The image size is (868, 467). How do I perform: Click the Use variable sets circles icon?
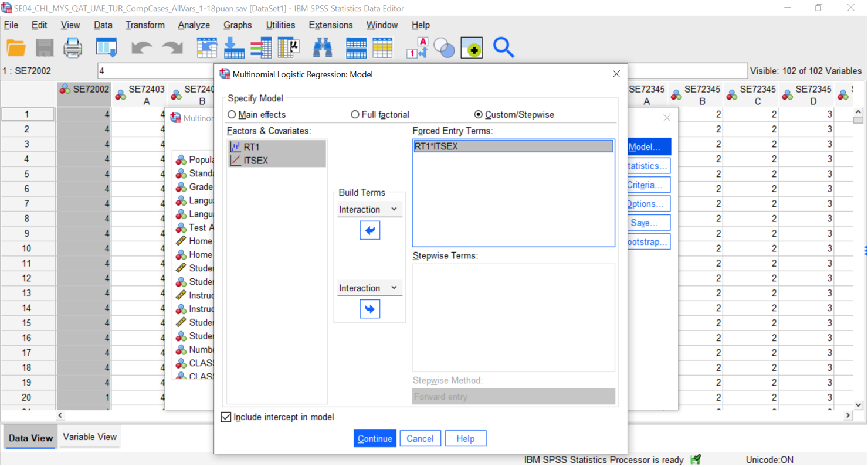tap(445, 47)
